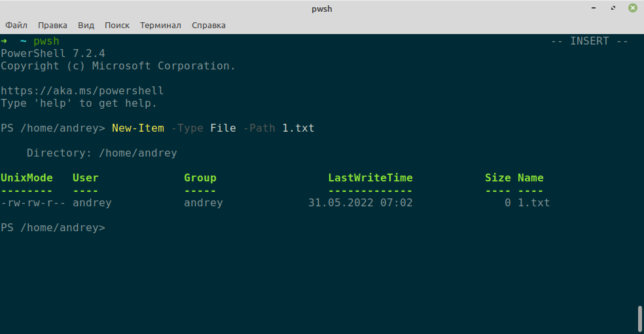Open the Правка menu
Viewport: 644px width, 334px height.
pos(52,25)
